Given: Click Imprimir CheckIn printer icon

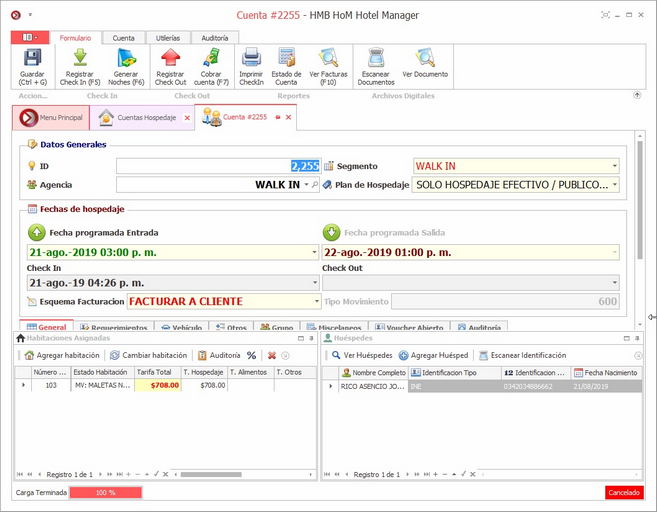Looking at the screenshot, I should click(x=251, y=59).
